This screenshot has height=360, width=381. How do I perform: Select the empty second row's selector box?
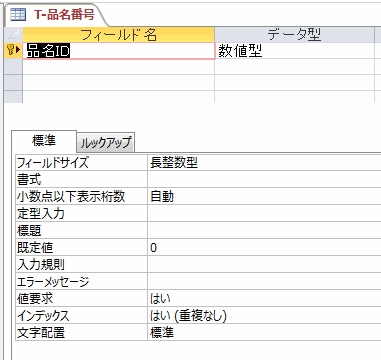(x=13, y=67)
